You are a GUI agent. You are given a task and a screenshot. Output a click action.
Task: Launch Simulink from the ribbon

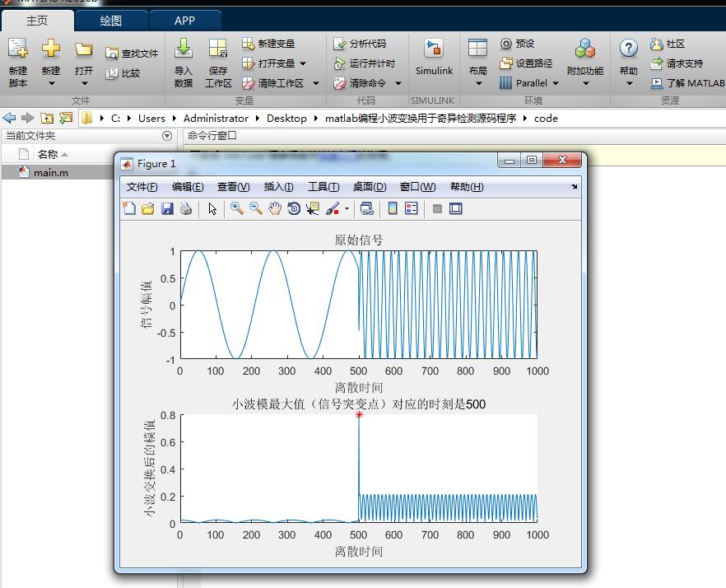[434, 57]
